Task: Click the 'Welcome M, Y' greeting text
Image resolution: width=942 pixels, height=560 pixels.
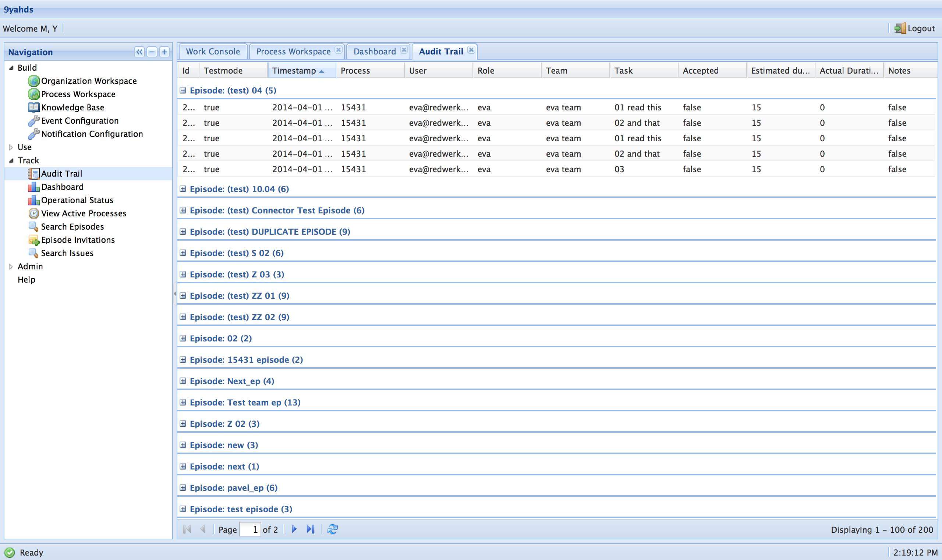Action: click(30, 29)
